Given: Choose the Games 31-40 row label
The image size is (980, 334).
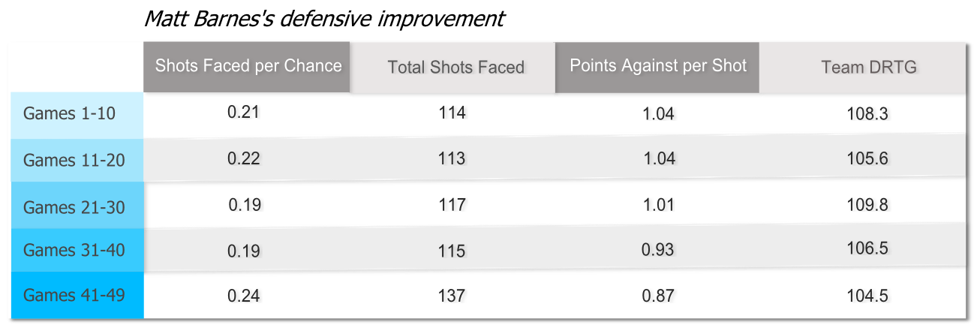Looking at the screenshot, I should click(74, 250).
